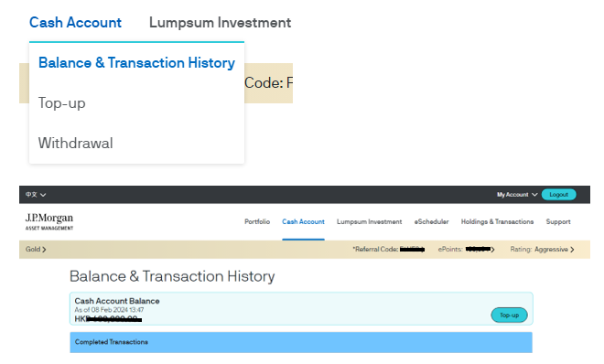The width and height of the screenshot is (604, 364).
Task: Select Balance & Transaction History dropdown item
Action: pos(136,63)
